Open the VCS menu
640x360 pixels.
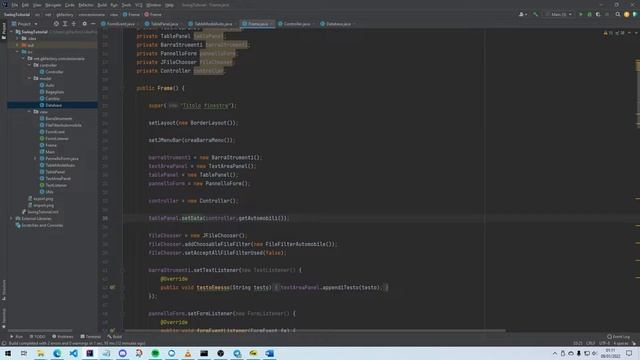(x=139, y=5)
